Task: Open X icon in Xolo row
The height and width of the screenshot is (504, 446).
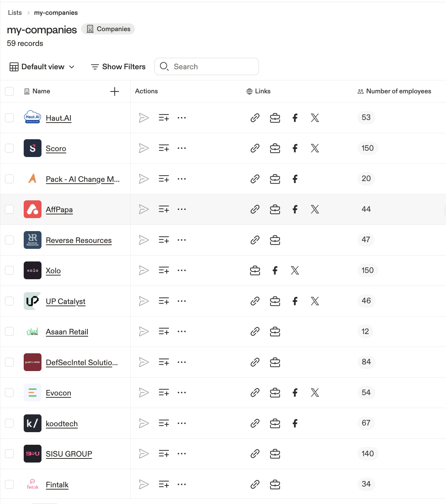Action: [295, 270]
